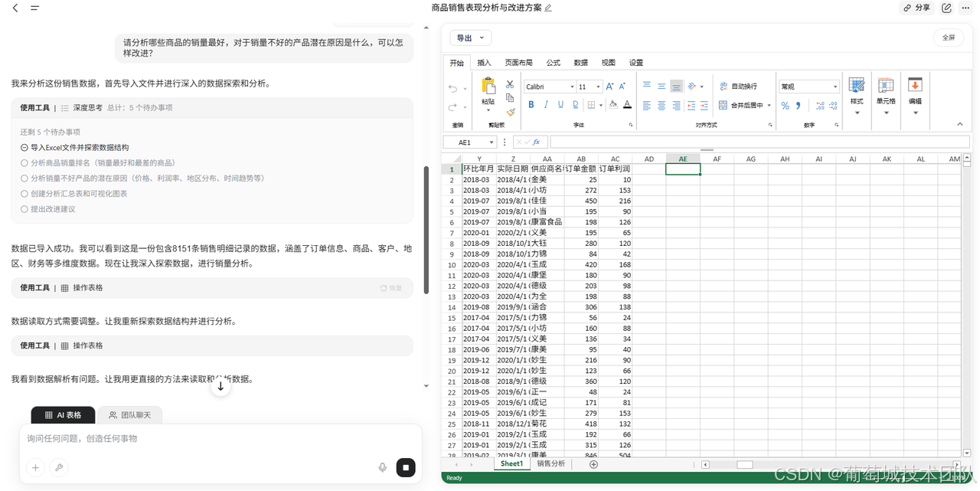
Task: Apply Bold formatting from the toolbar
Action: tap(531, 105)
